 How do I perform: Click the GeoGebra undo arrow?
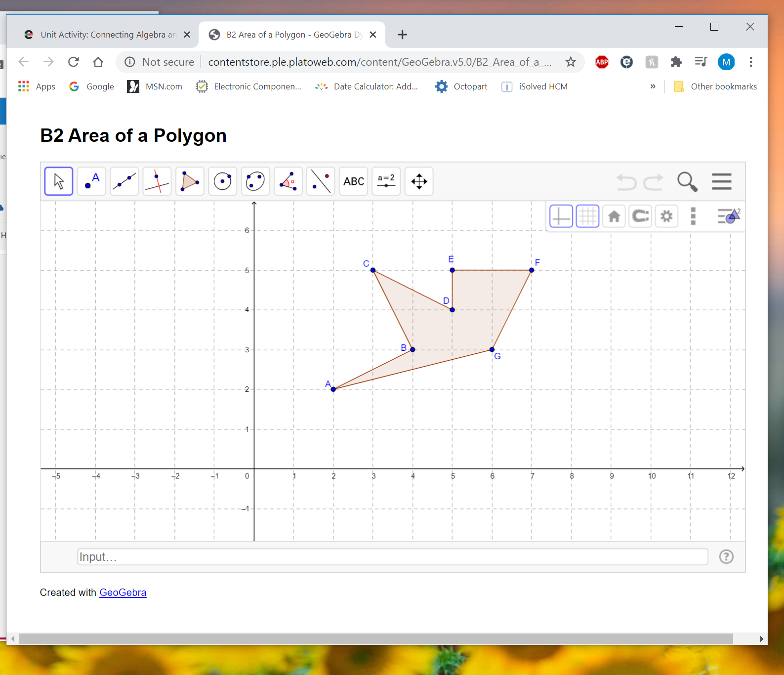click(x=626, y=182)
